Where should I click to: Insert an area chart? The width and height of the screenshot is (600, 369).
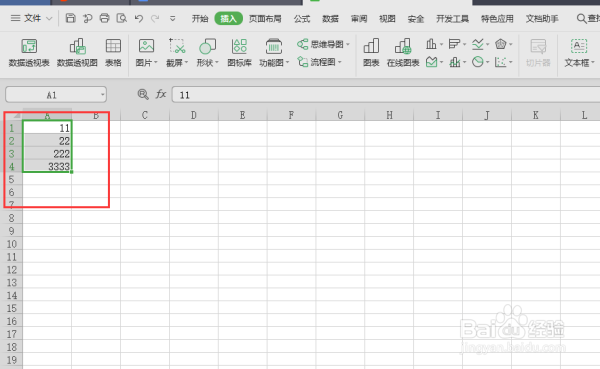click(x=431, y=62)
